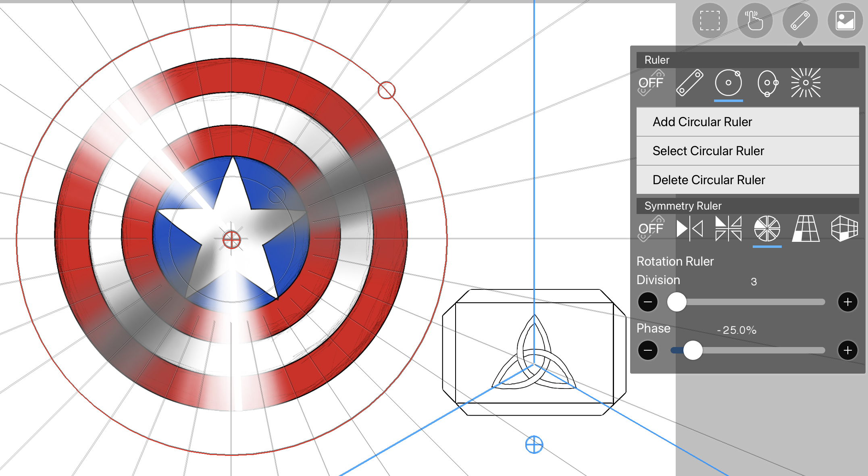The image size is (868, 476).
Task: Select the perspective form ruler icon
Action: [x=844, y=229]
